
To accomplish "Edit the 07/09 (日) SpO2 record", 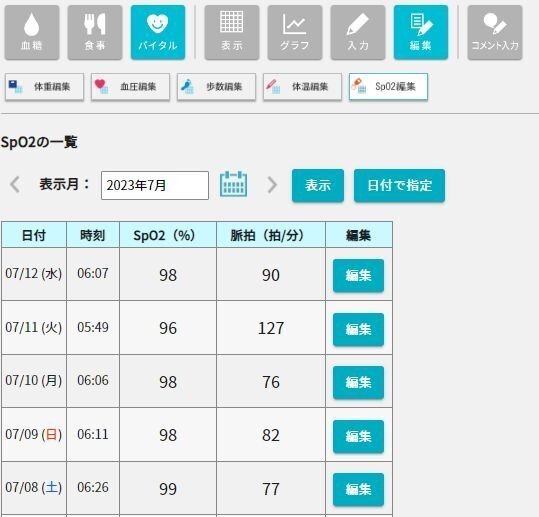I will [x=358, y=436].
